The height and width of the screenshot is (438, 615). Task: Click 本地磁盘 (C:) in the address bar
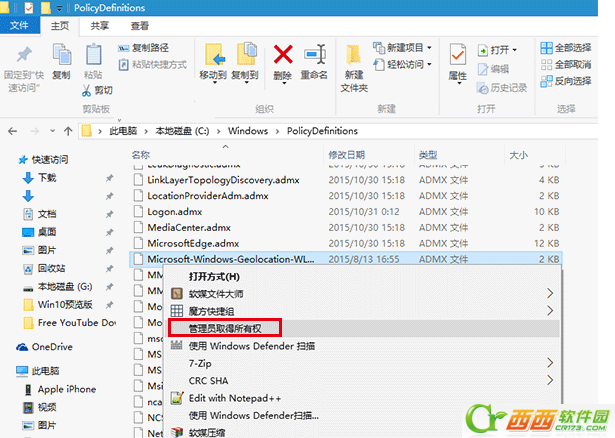[x=182, y=131]
